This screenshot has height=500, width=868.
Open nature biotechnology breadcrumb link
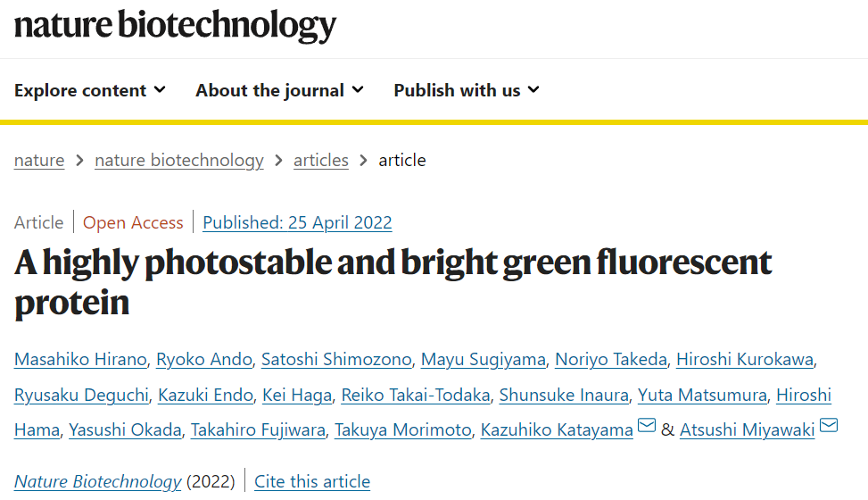coord(179,160)
